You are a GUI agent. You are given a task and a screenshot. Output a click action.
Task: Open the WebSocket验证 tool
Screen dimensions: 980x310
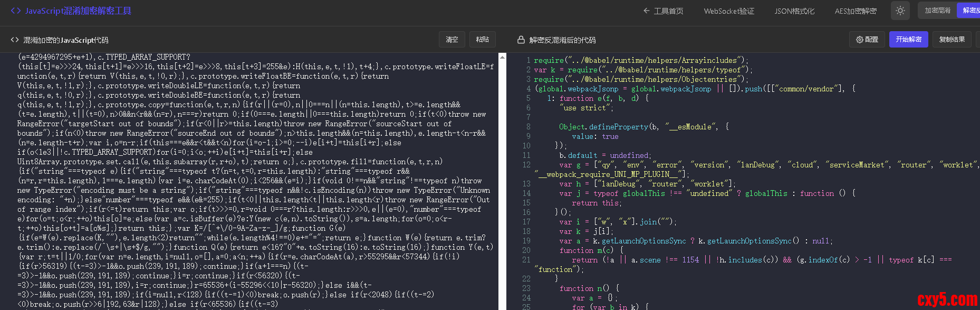(x=729, y=11)
